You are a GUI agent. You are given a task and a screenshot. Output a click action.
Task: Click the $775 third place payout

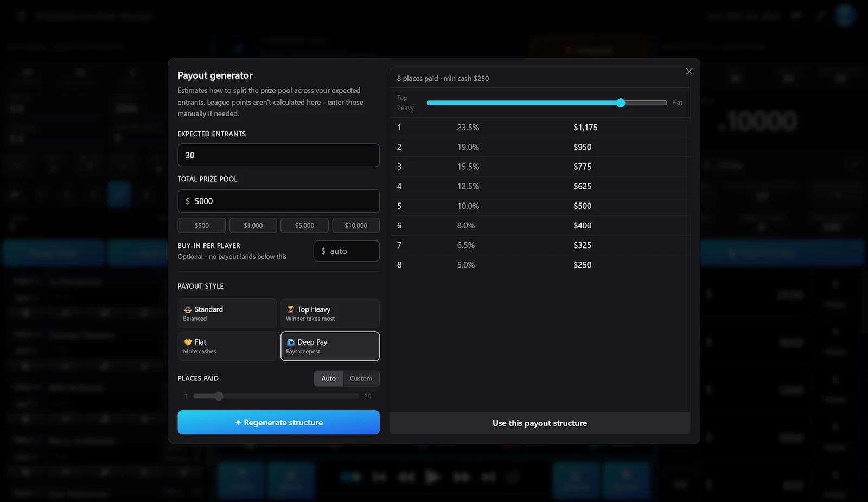coord(582,167)
